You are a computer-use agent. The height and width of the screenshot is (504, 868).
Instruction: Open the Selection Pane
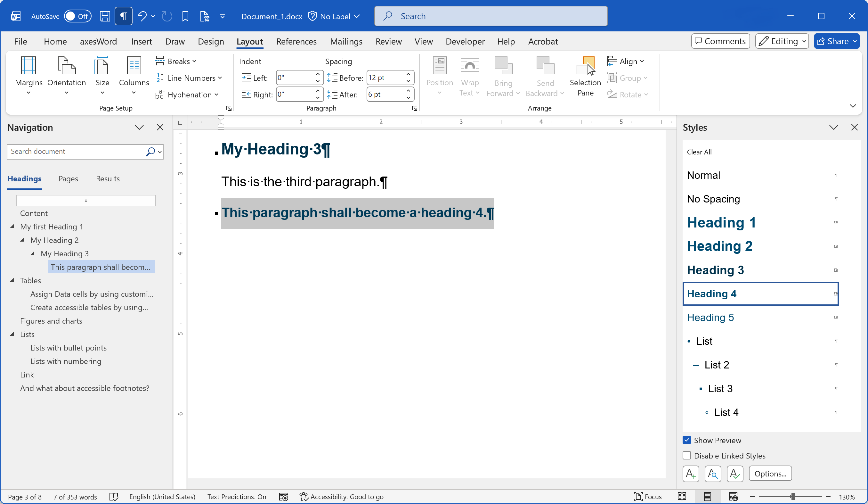coord(585,76)
